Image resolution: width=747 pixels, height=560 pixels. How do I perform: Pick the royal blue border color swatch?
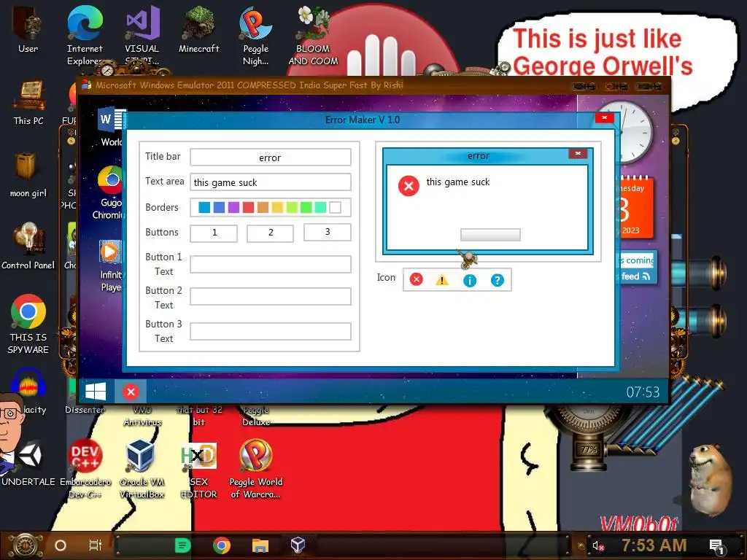219,208
